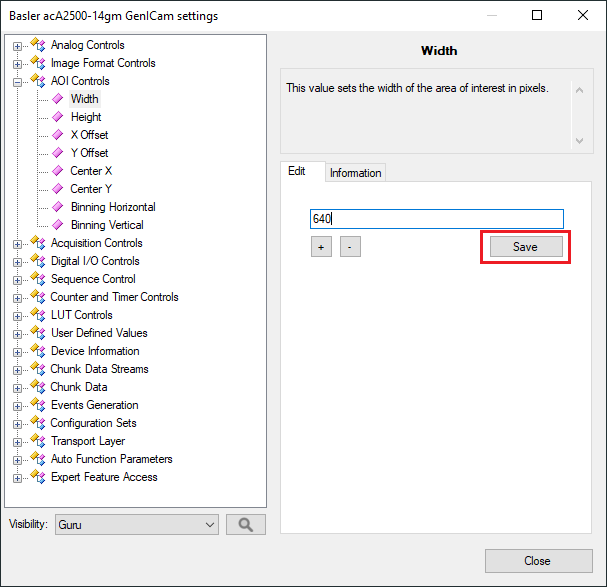Click the Transport Layer folder icon
The image size is (607, 587).
click(x=38, y=441)
